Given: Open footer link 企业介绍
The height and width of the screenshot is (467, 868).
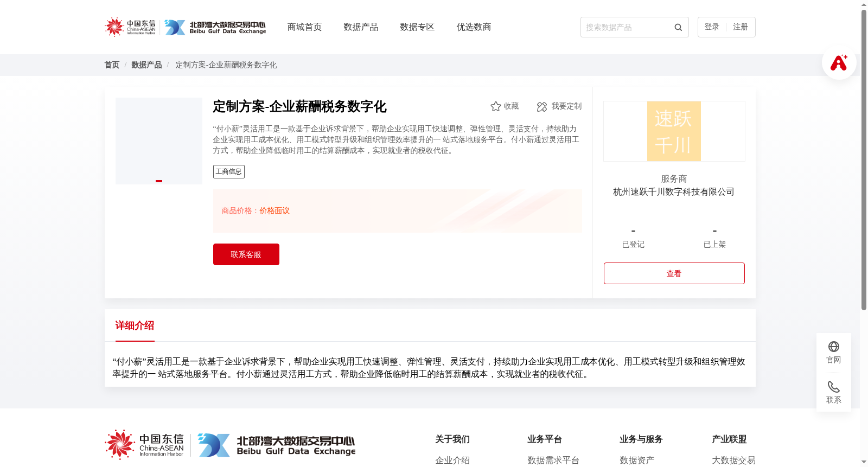Looking at the screenshot, I should (452, 460).
